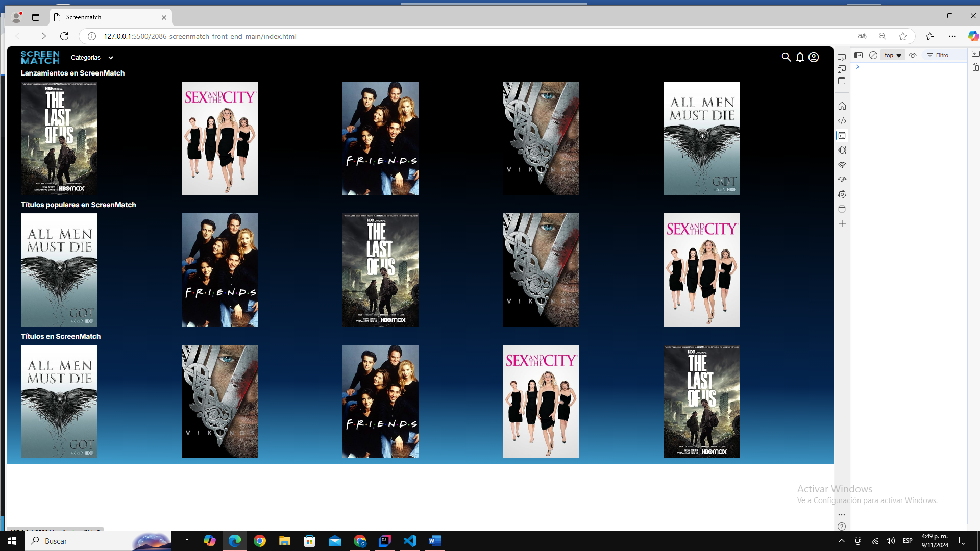View site information icon in address bar
The height and width of the screenshot is (551, 980).
click(92, 36)
